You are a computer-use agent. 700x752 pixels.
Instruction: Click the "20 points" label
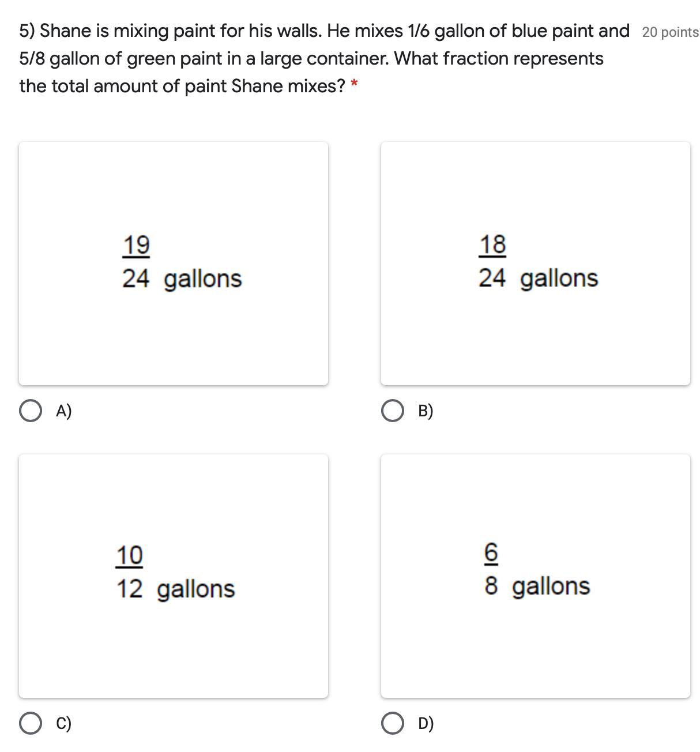point(670,32)
